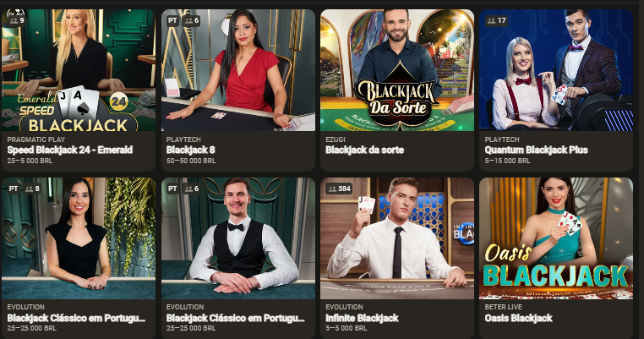Click the players icon showing 8
Viewport: 644px width, 339px height.
(32, 189)
